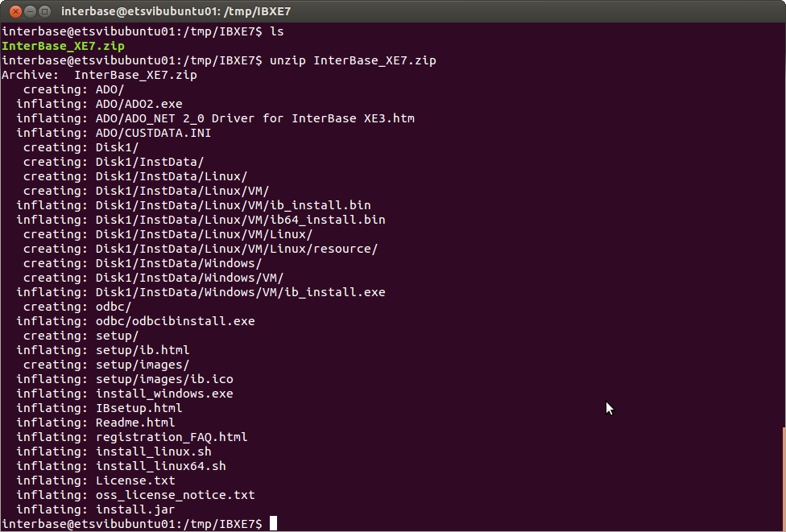Close the terminal window

pos(15,11)
